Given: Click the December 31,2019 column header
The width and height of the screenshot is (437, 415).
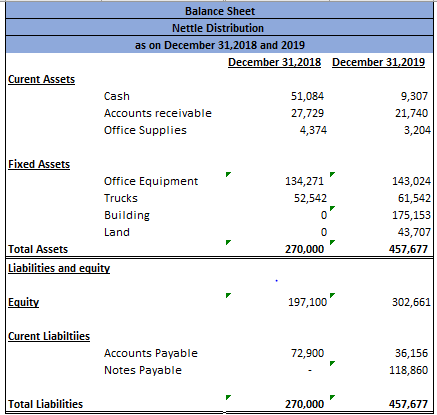Looking at the screenshot, I should click(378, 62).
